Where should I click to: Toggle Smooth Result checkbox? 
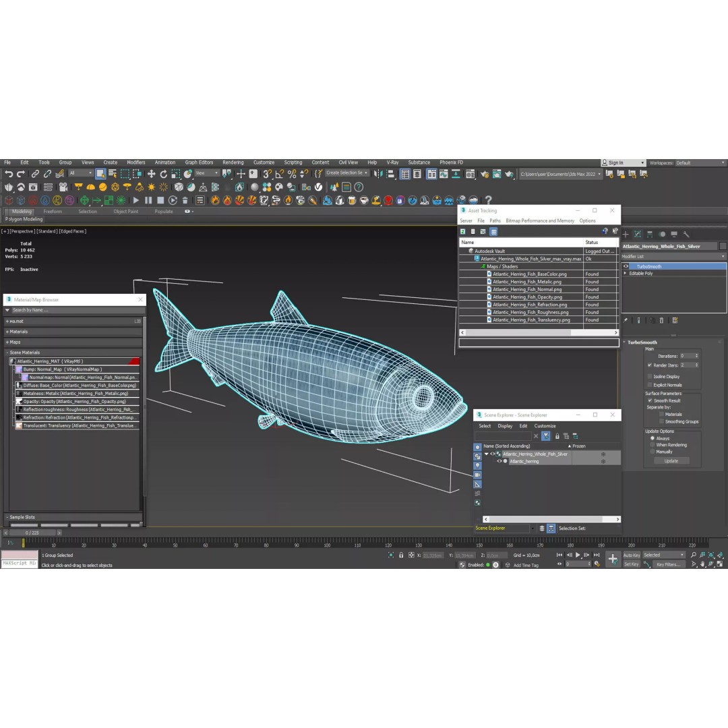650,400
